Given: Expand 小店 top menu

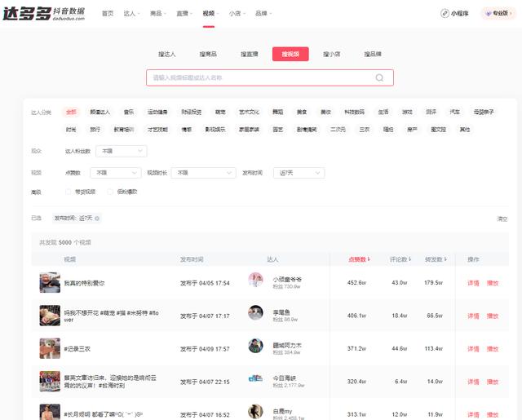Looking at the screenshot, I should (x=237, y=13).
